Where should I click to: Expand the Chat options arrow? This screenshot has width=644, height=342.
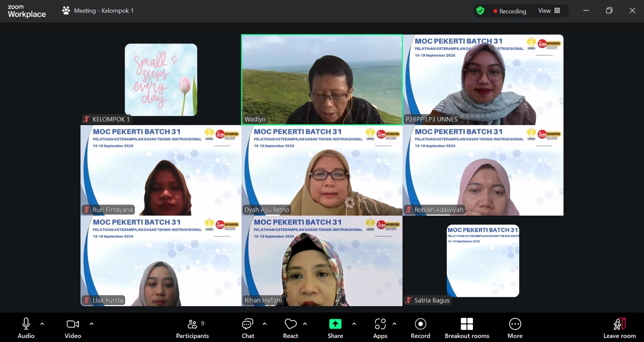[x=264, y=323]
